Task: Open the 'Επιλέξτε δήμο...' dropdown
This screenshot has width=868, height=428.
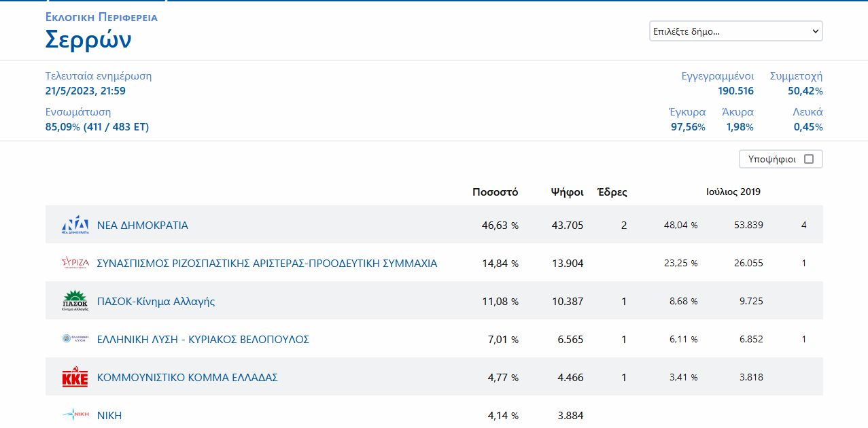Action: 736,31
